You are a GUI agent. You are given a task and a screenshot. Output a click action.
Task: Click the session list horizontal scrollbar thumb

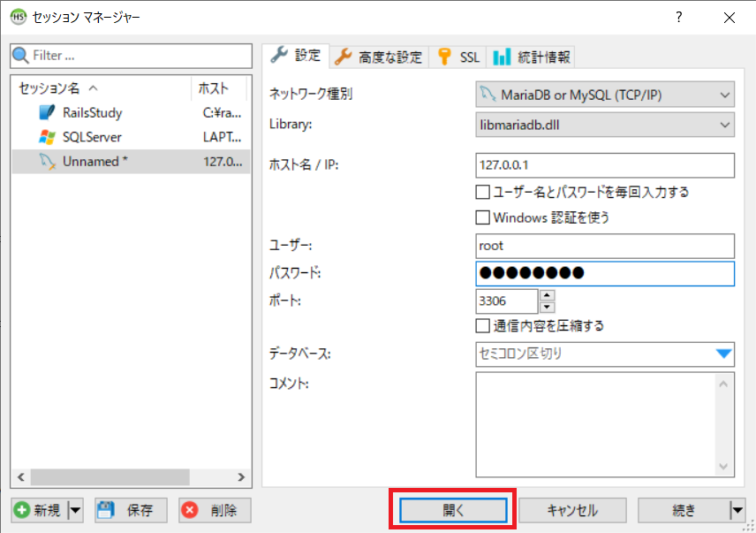(110, 477)
